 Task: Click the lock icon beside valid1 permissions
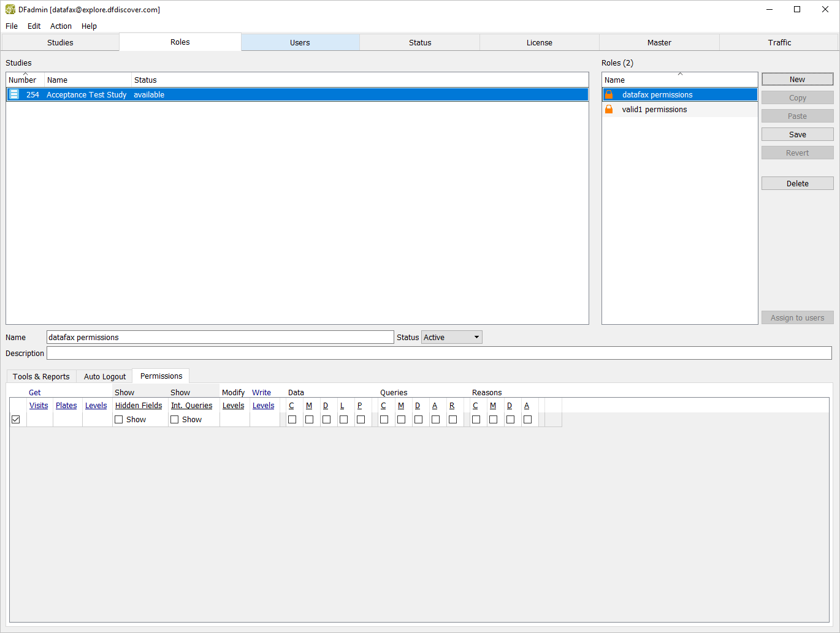tap(609, 109)
